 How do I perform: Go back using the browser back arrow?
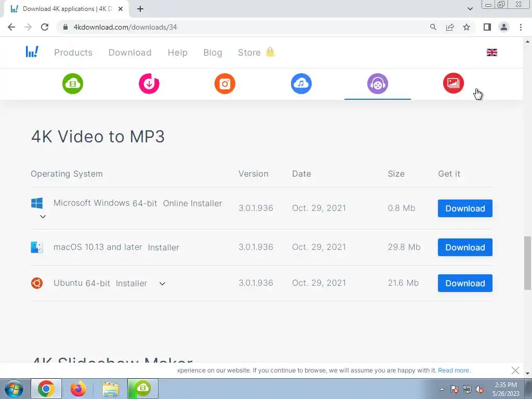click(11, 27)
